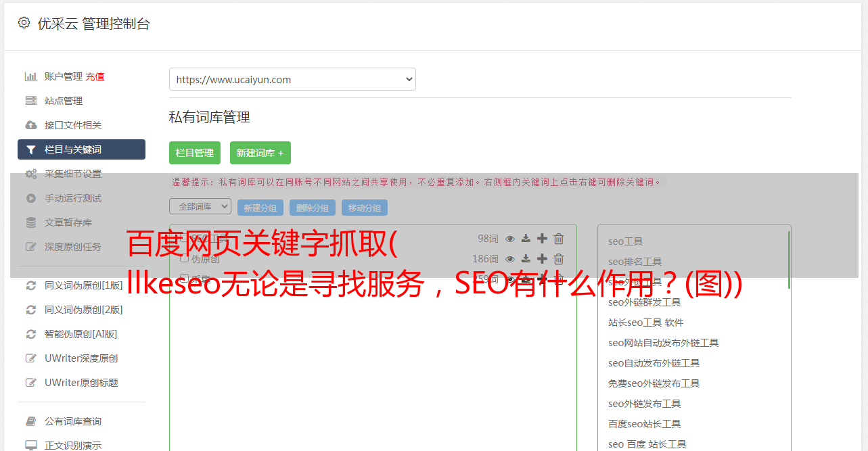The height and width of the screenshot is (451, 868).
Task: Select keyword 'seo外链发布工具'
Action: (x=645, y=404)
